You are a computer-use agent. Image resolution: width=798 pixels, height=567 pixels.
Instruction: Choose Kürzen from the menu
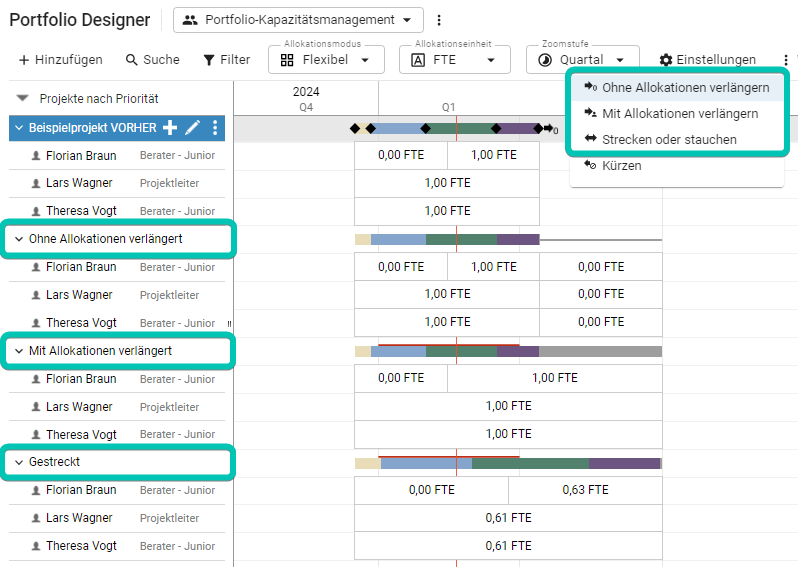coord(677,165)
